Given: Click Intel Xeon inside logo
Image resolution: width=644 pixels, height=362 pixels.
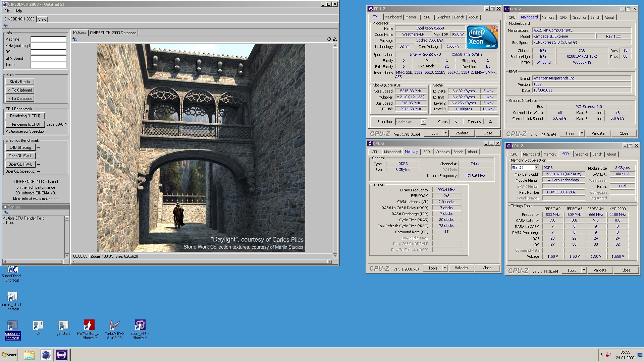Looking at the screenshot, I should click(482, 38).
